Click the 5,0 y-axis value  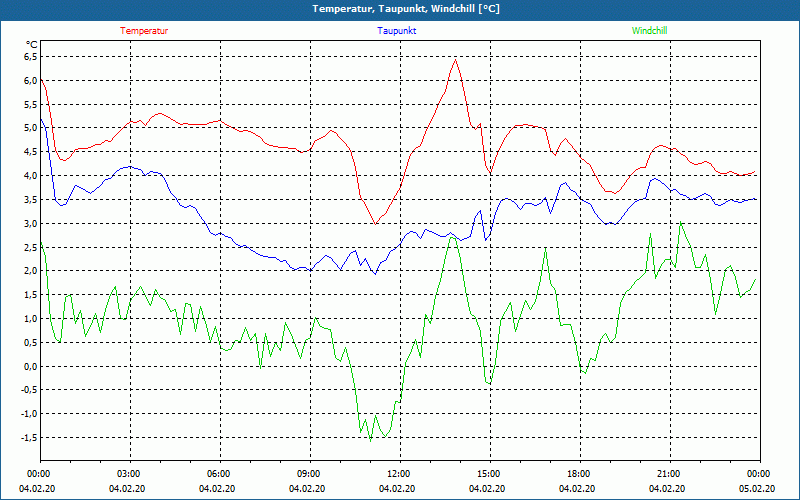31,128
